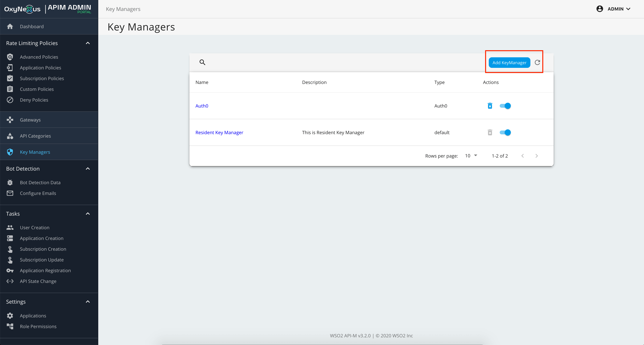Open the Auth0 key manager link

pyautogui.click(x=201, y=106)
